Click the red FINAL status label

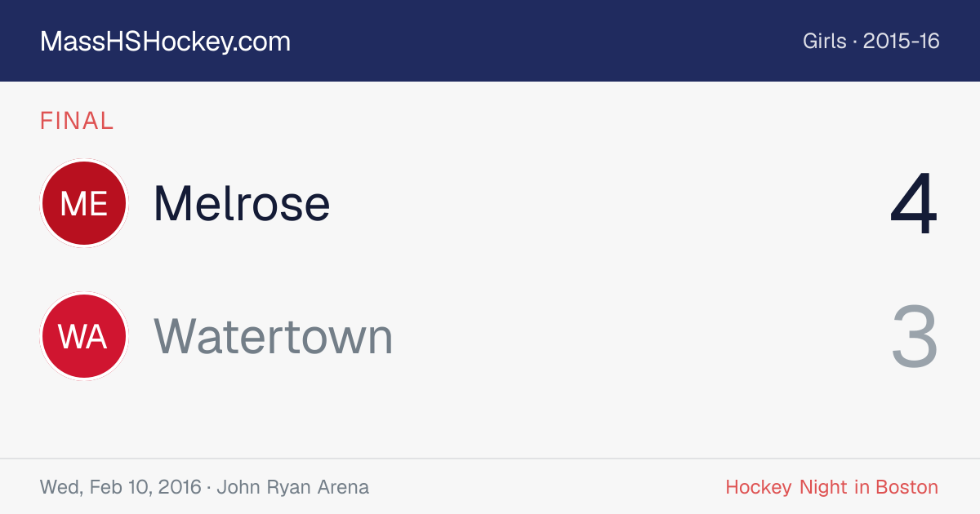coord(77,122)
